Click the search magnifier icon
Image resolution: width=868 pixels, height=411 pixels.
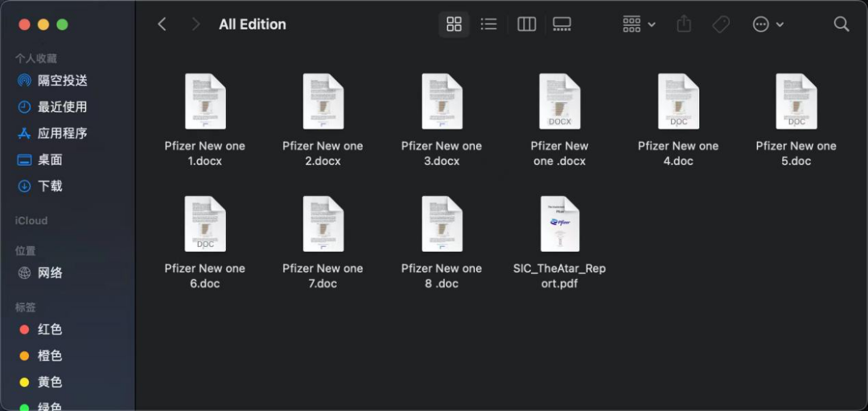coord(841,24)
